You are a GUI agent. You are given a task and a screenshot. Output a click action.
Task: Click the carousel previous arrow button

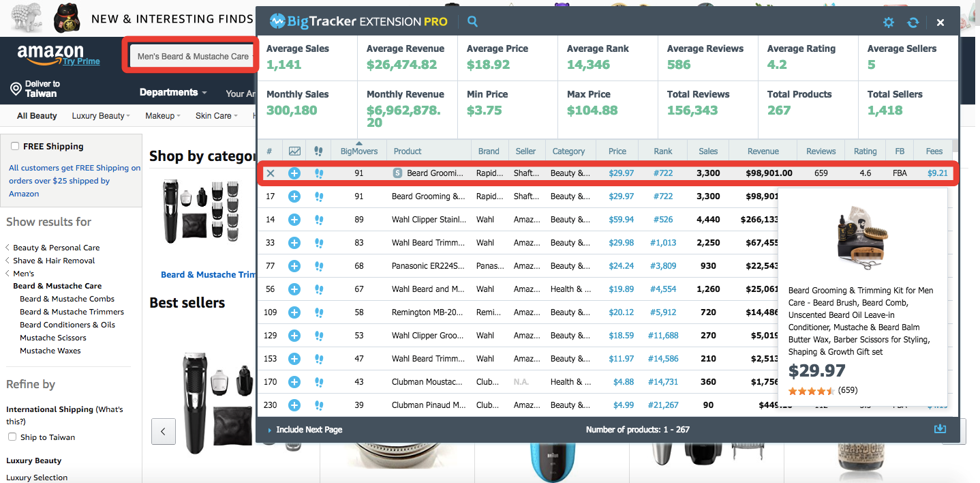[x=164, y=431]
